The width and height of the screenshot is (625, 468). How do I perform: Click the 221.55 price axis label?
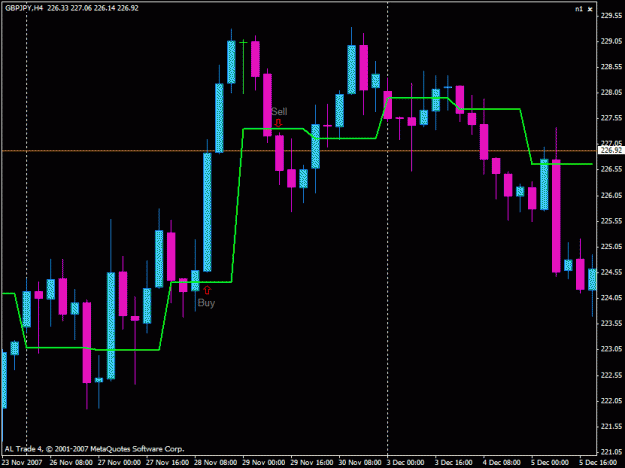[x=611, y=427]
